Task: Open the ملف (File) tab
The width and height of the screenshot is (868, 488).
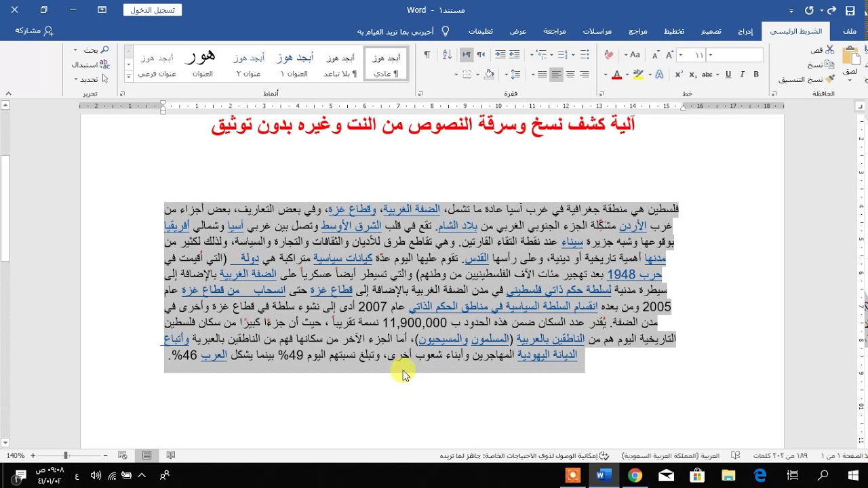Action: coord(849,31)
